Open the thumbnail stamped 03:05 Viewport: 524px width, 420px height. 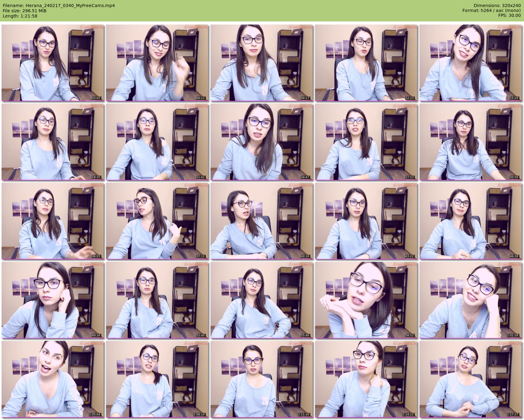point(53,63)
